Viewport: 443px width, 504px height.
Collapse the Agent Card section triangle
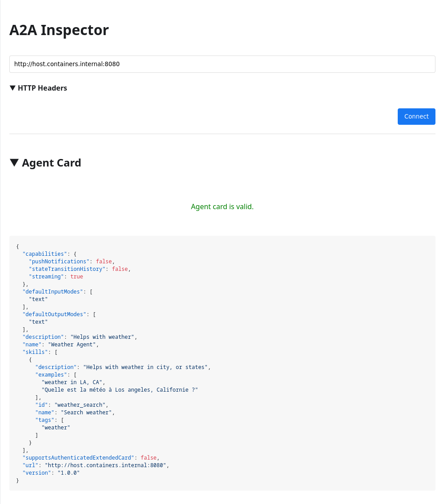[14, 163]
